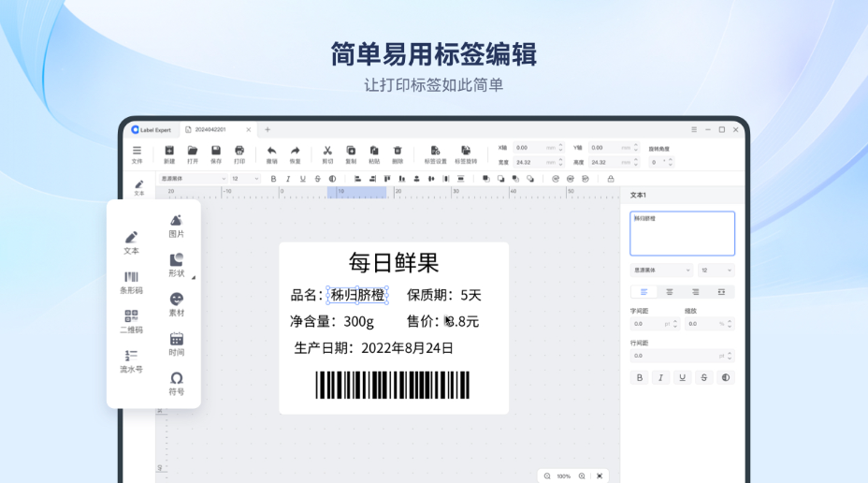Click the invert color icon in top format toolbar

pos(333,179)
